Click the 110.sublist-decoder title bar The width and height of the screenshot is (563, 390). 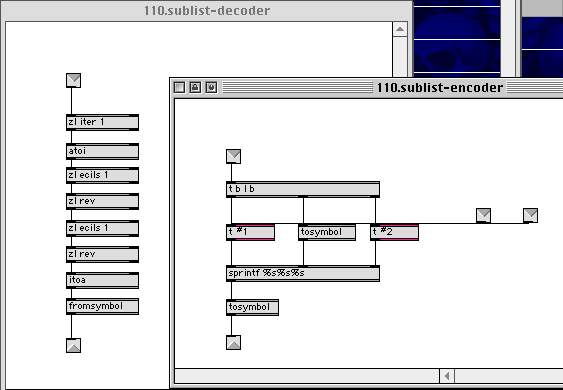tap(207, 10)
